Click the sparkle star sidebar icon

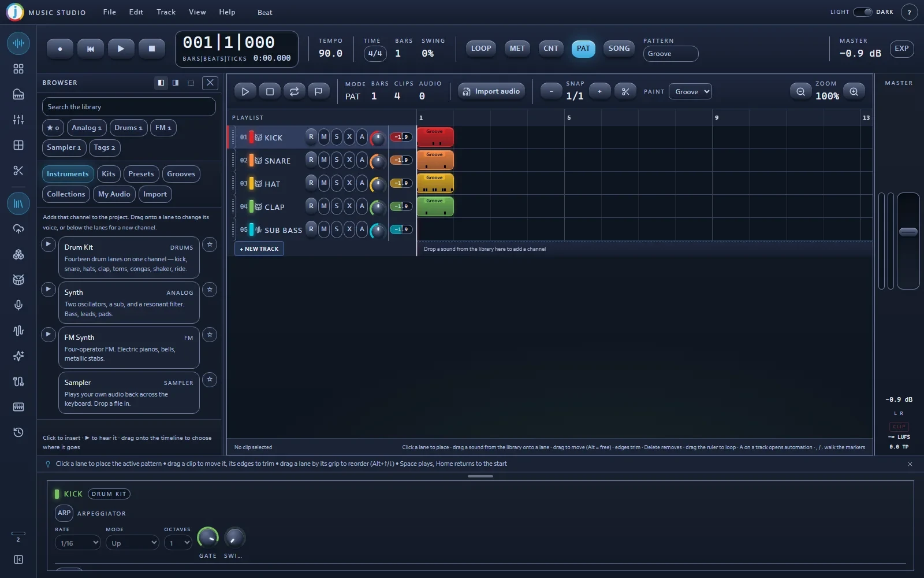(18, 356)
